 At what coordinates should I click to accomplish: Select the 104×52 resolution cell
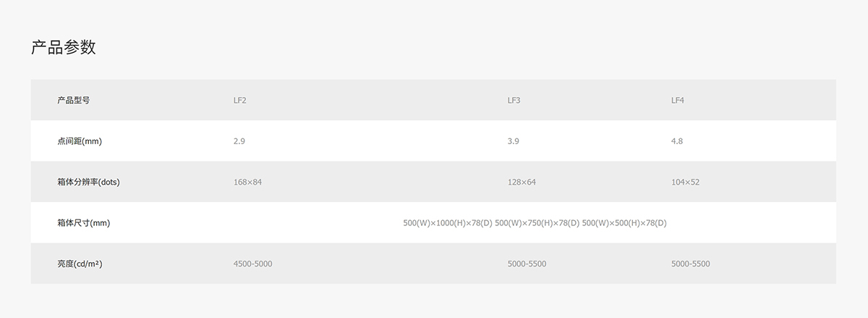click(685, 182)
